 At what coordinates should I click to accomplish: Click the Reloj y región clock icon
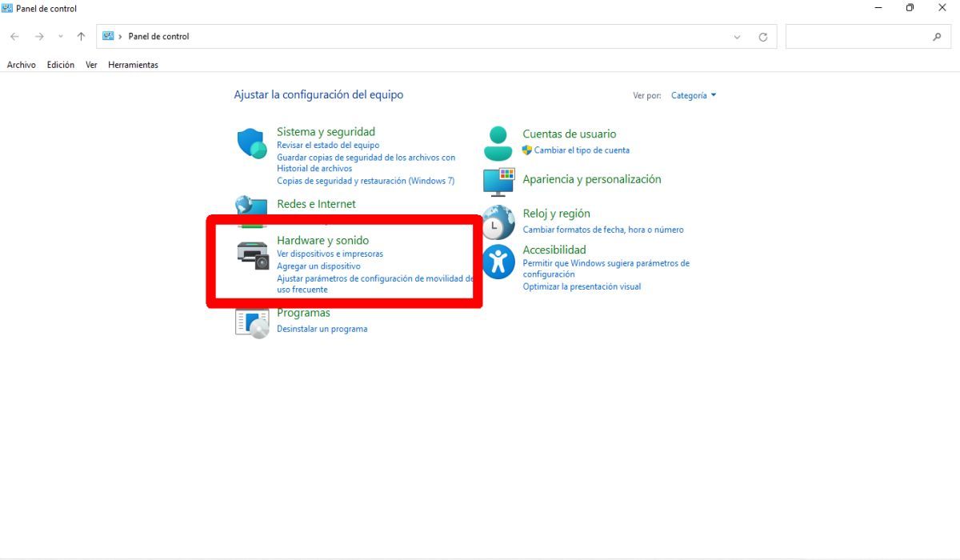(x=498, y=222)
